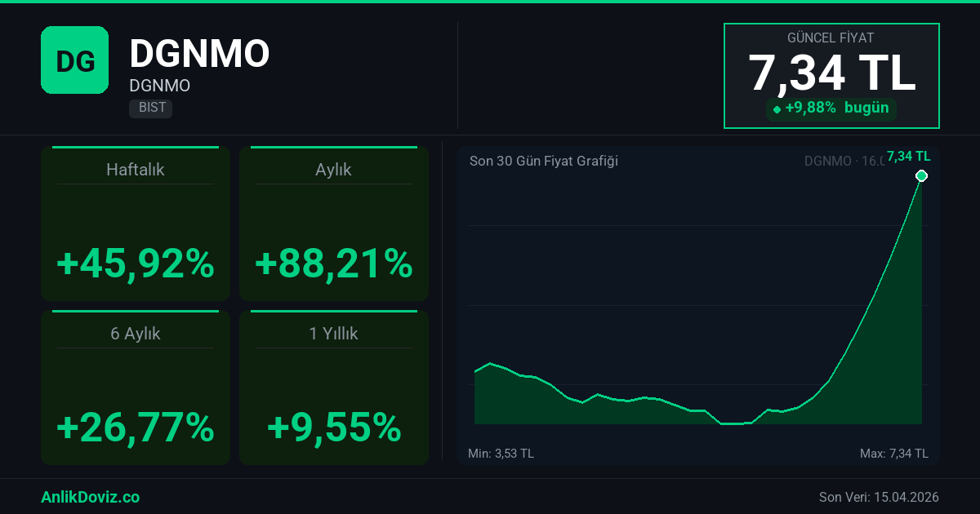Click the Son 30 Gün Fiyat Grafiği title

(x=543, y=161)
